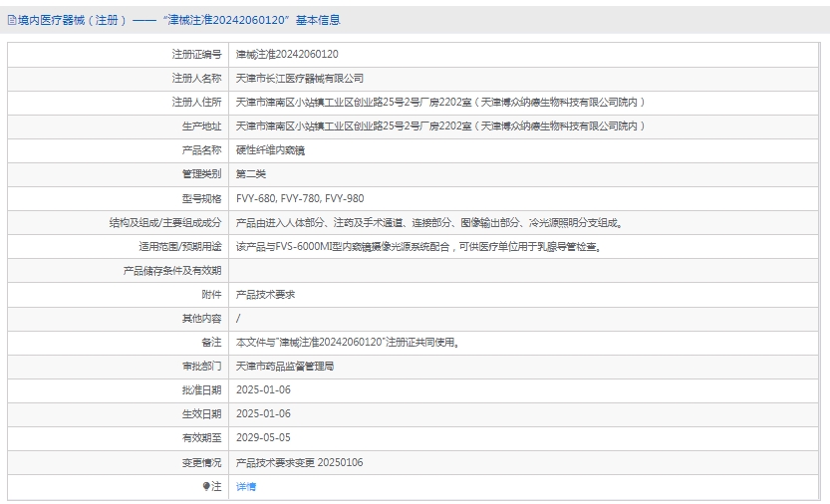Click the 批准日期 value 2025-01-06
The height and width of the screenshot is (504, 830).
tap(263, 389)
